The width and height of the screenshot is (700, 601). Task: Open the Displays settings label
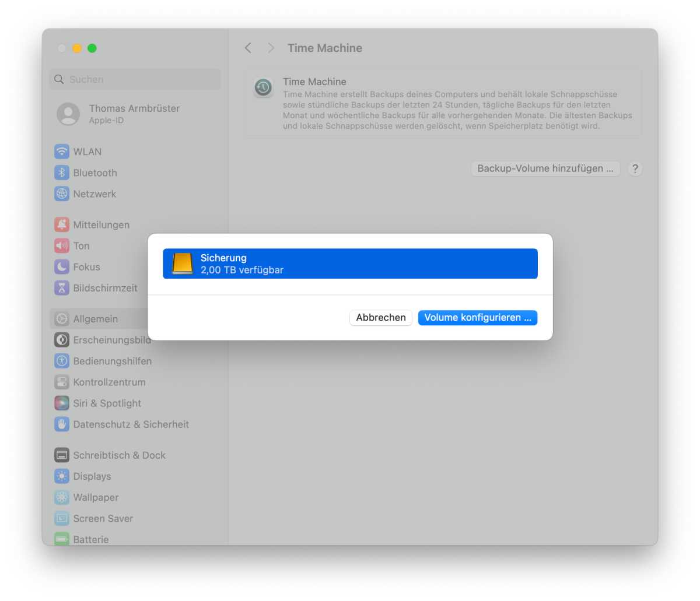click(92, 476)
